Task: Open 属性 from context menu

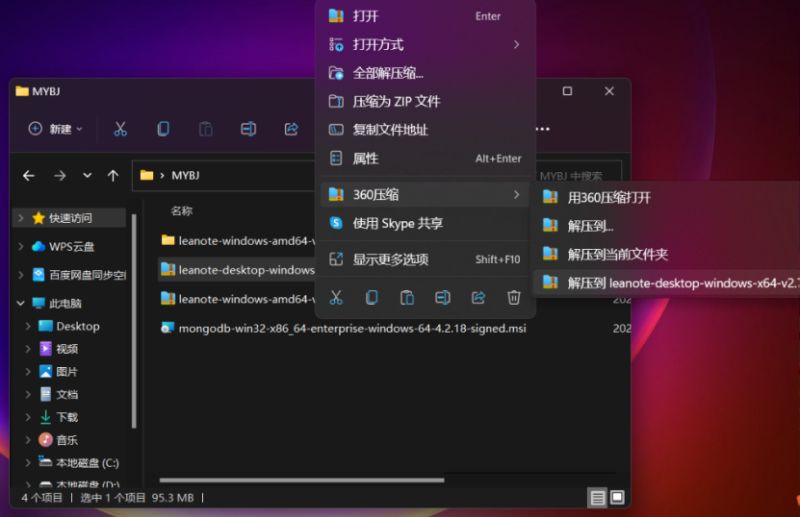Action: [425, 158]
